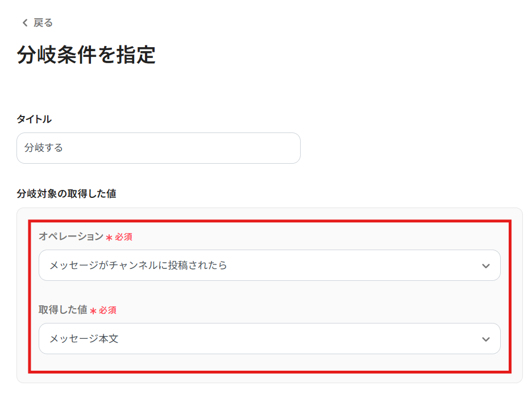Click the red asterisk next to オペレーション
The width and height of the screenshot is (532, 394).
point(109,238)
